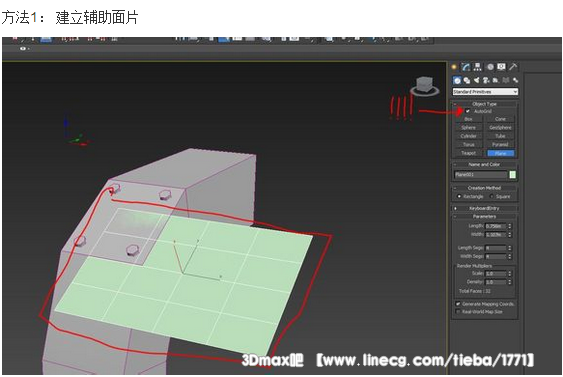
Task: Click the Length value field
Action: [x=495, y=226]
